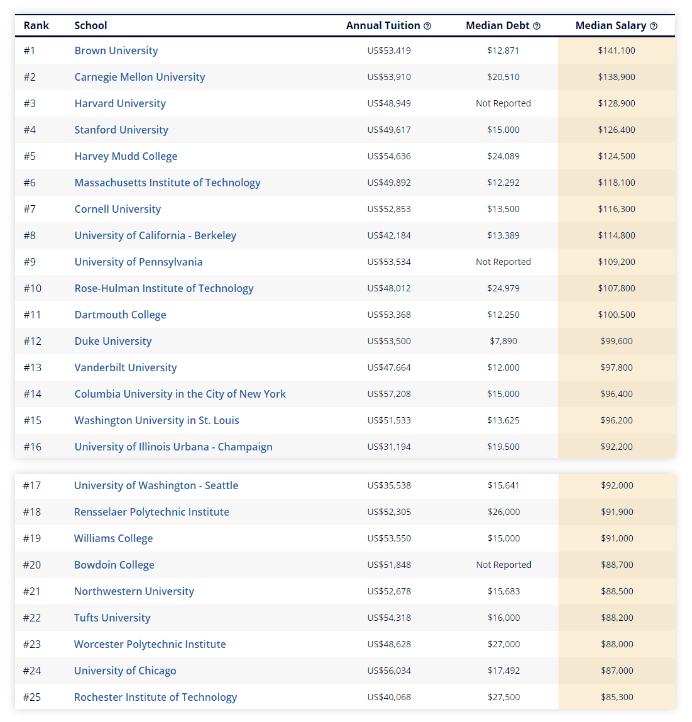Select the $92,000 median salary cell
Image resolution: width=692 pixels, height=722 pixels.
coord(617,486)
